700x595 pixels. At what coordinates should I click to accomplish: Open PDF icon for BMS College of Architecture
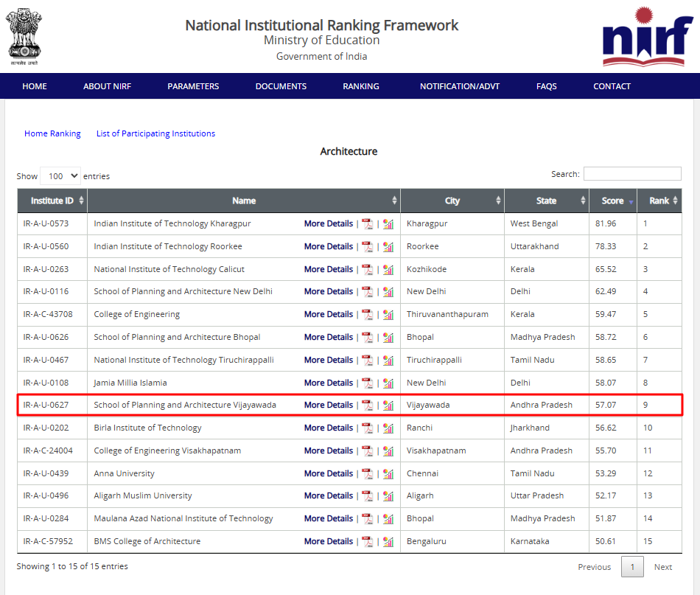tap(367, 541)
